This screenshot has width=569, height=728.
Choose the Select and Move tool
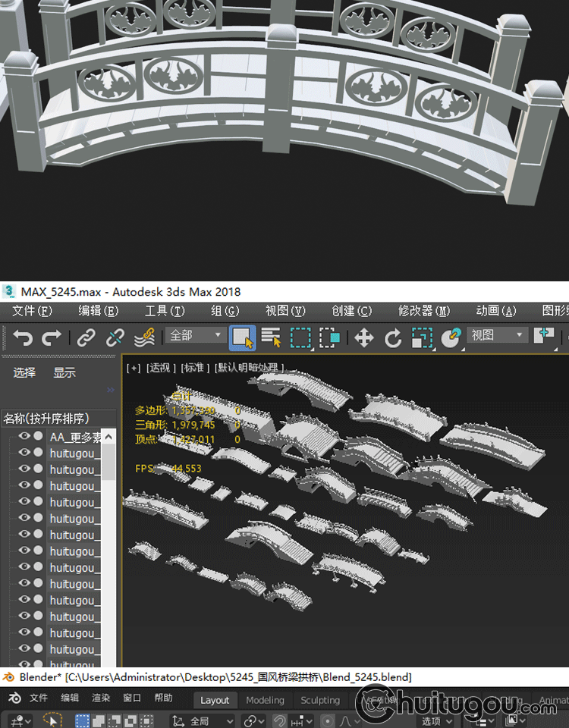364,337
